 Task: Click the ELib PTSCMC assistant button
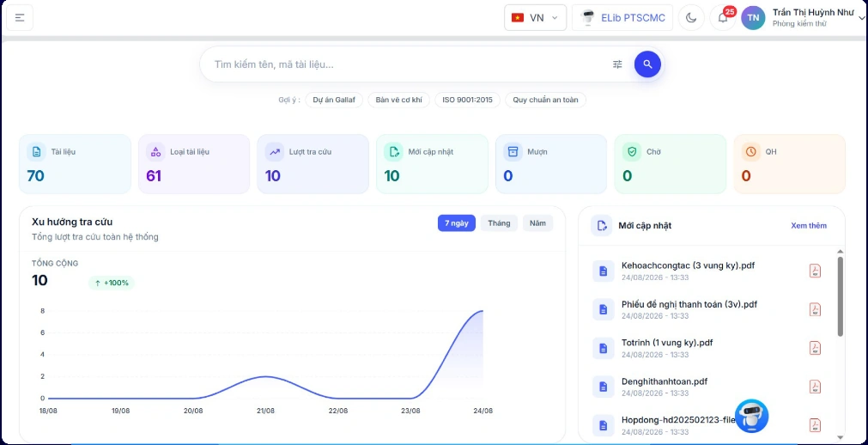point(622,18)
